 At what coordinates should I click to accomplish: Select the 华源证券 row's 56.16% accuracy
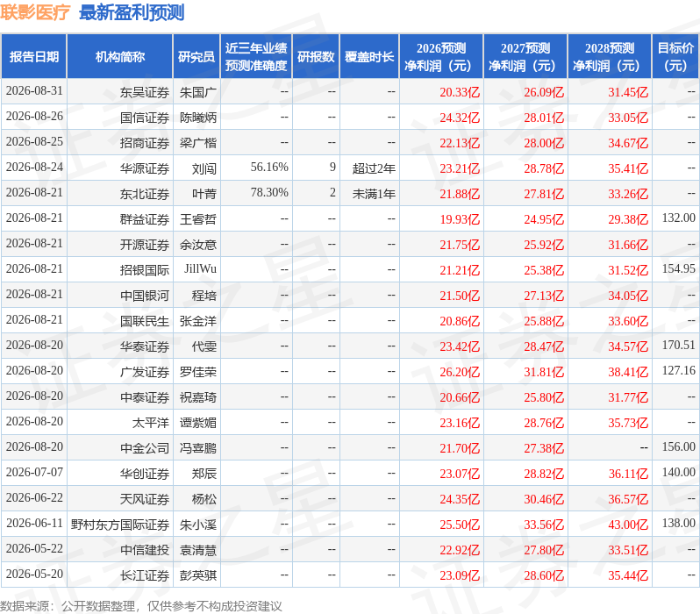[x=269, y=167]
